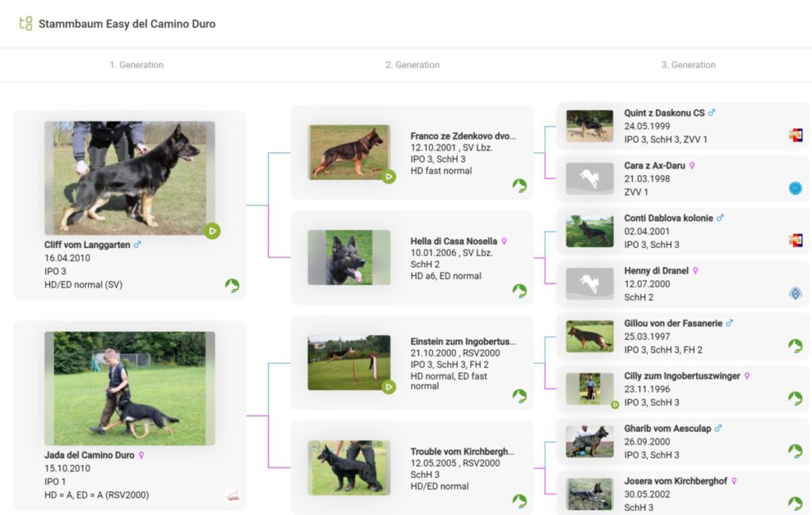The height and width of the screenshot is (515, 812).
Task: Open Trouble vom Kirchbergh... profile link
Action: click(x=462, y=452)
